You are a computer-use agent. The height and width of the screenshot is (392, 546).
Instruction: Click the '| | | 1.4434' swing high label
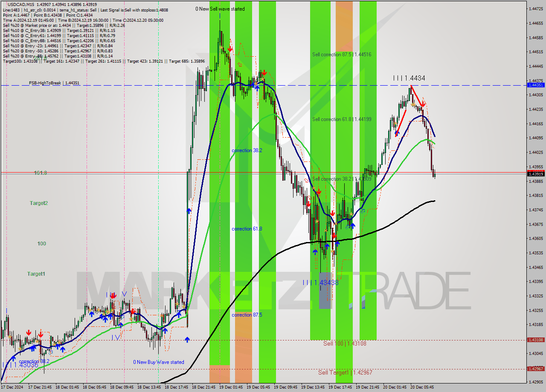coord(409,78)
